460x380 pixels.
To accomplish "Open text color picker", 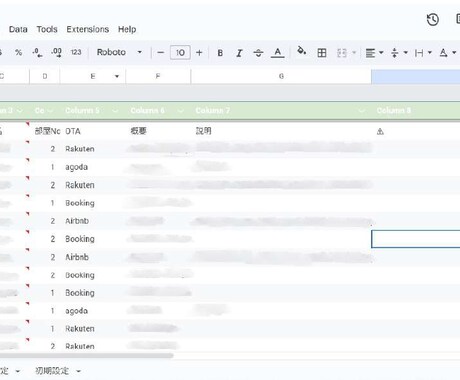I will (277, 53).
